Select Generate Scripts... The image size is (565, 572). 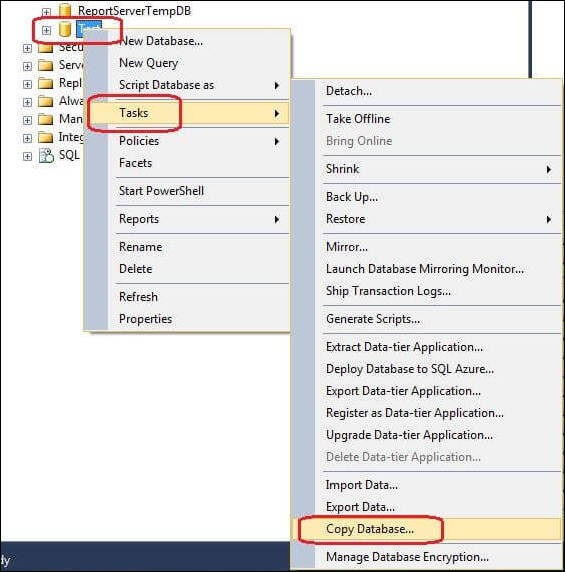pos(426,319)
